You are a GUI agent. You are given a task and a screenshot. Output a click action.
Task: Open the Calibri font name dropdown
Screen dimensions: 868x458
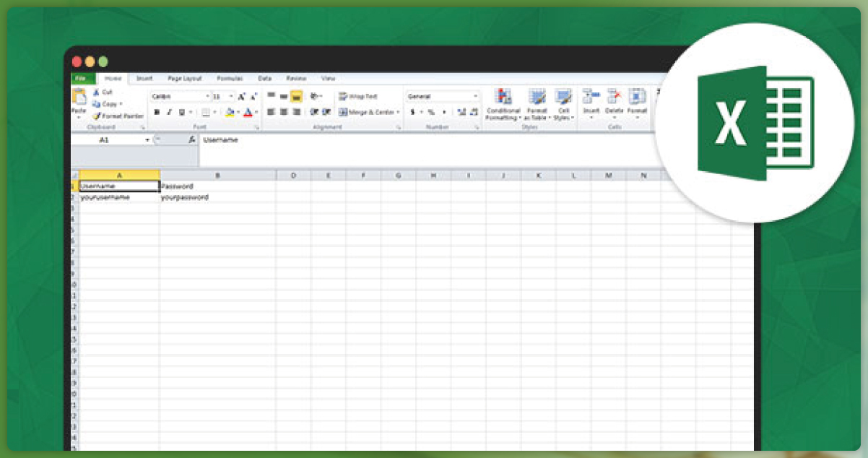207,96
